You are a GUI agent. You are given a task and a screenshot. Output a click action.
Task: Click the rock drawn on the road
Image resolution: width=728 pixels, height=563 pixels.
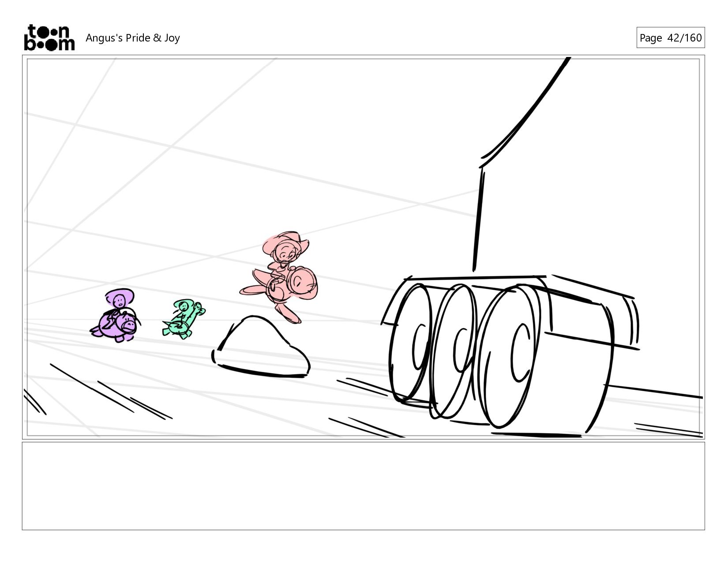point(261,347)
